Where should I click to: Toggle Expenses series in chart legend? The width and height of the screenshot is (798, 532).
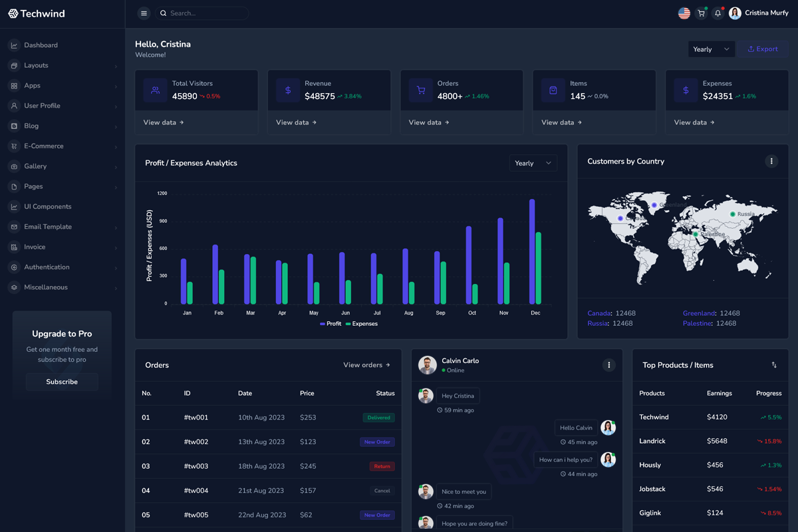[x=361, y=324]
